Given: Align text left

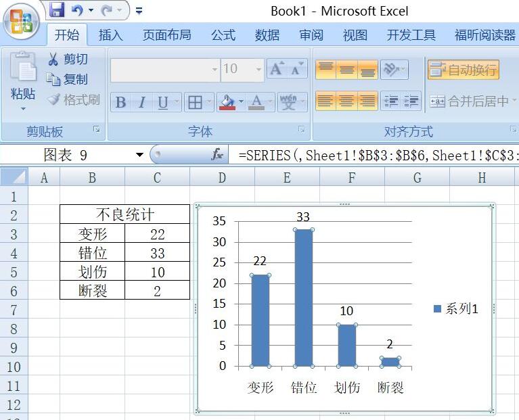Looking at the screenshot, I should [326, 101].
